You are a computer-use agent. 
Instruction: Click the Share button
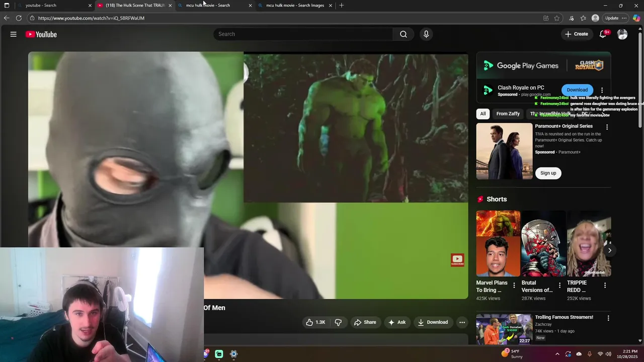[x=365, y=322]
